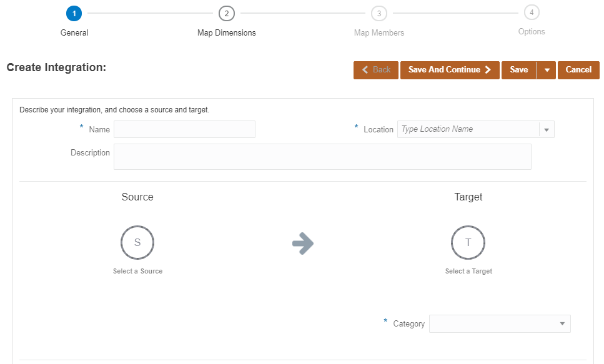Click the Description text area
This screenshot has height=364, width=604.
tap(322, 156)
